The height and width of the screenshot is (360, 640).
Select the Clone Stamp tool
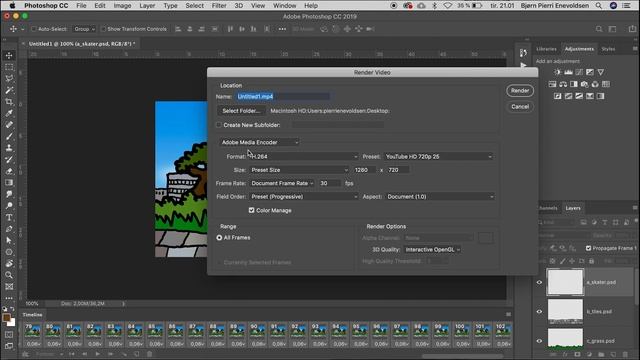(9, 148)
